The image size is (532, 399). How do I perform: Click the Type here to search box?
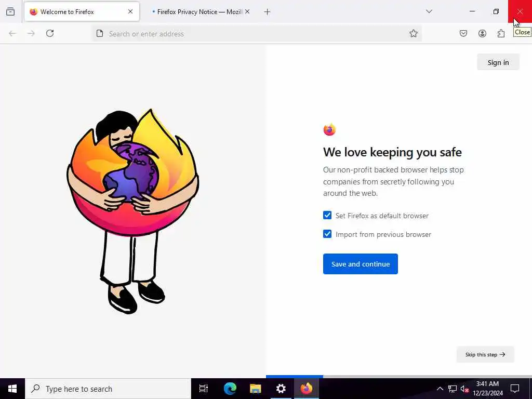click(x=108, y=389)
